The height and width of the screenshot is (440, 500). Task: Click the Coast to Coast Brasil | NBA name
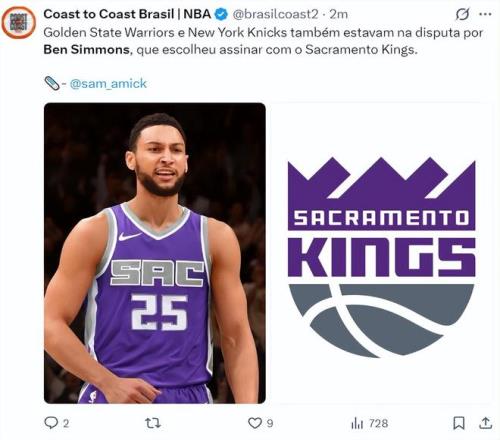point(127,14)
